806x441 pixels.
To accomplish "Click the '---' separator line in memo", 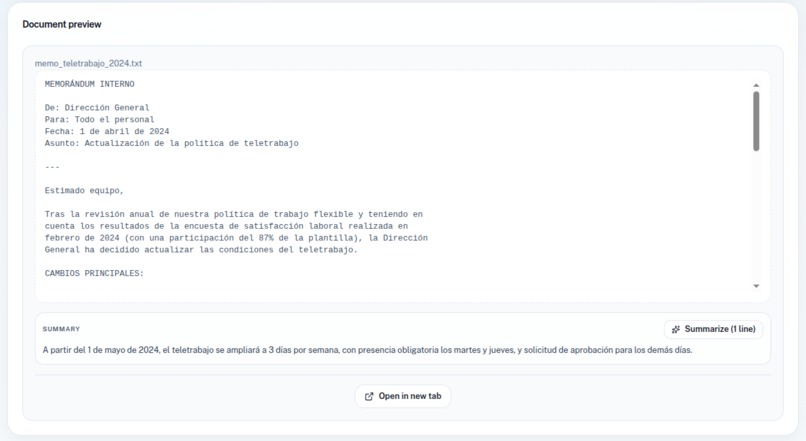I will (52, 167).
